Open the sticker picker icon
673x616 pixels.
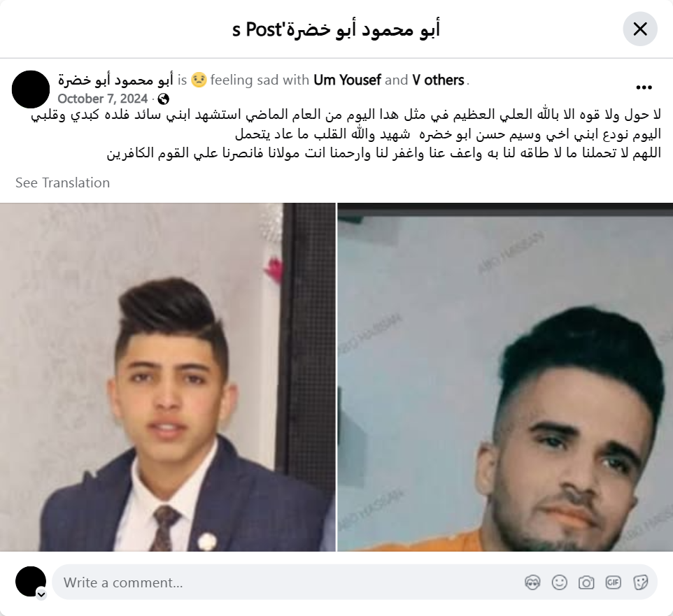click(x=640, y=582)
